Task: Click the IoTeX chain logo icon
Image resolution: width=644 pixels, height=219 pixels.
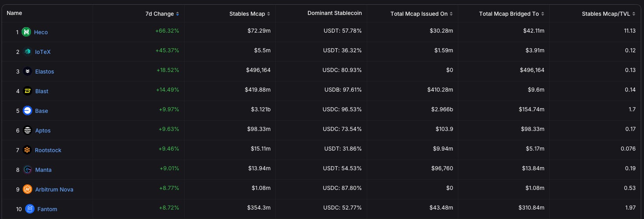Action: 27,52
